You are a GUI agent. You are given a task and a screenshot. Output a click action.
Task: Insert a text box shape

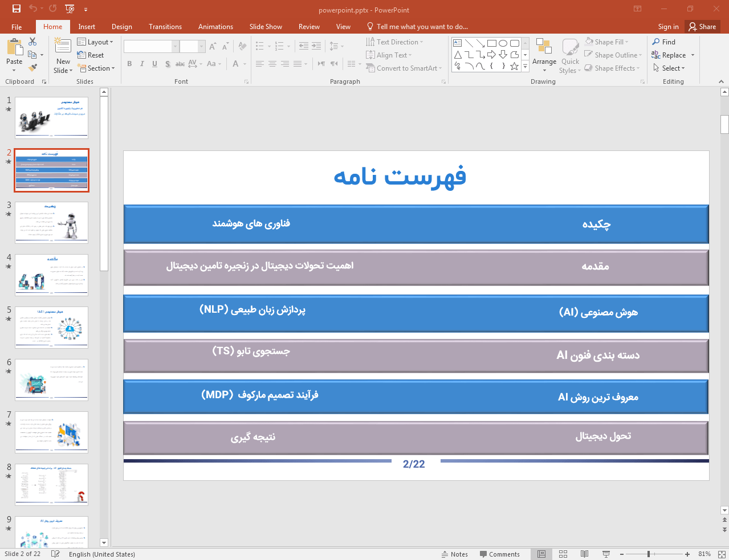pyautogui.click(x=457, y=43)
